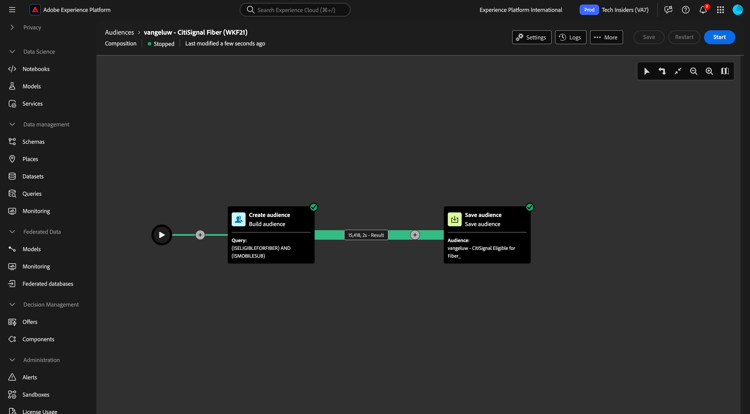Image resolution: width=750 pixels, height=414 pixels.
Task: Click the Save button
Action: click(649, 37)
